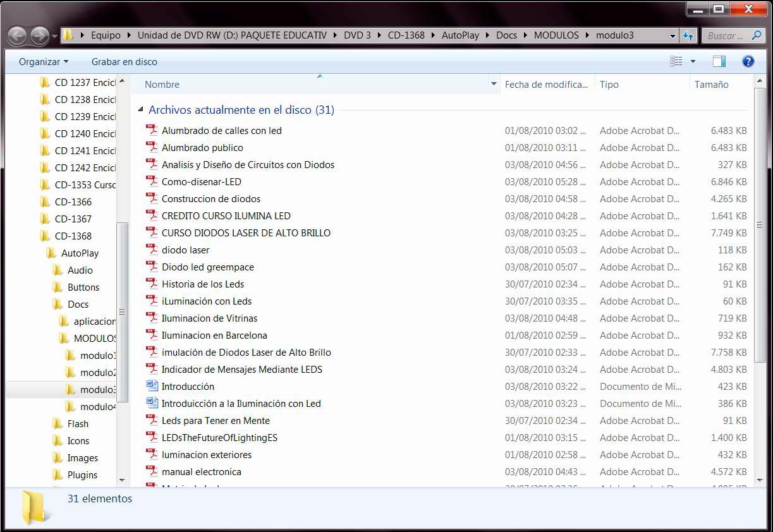Image resolution: width=773 pixels, height=532 pixels.
Task: Select file LEDsTheFutureOfLightingES
Action: [219, 437]
